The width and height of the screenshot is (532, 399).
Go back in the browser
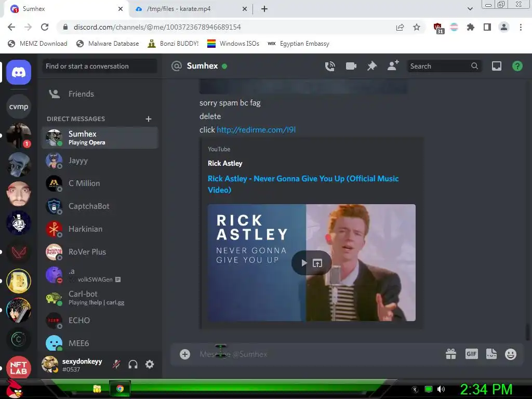tap(11, 27)
